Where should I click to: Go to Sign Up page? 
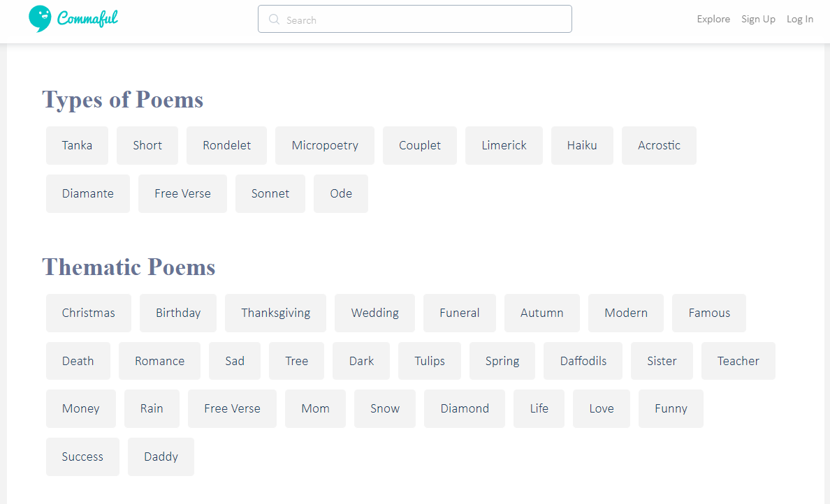(x=758, y=20)
